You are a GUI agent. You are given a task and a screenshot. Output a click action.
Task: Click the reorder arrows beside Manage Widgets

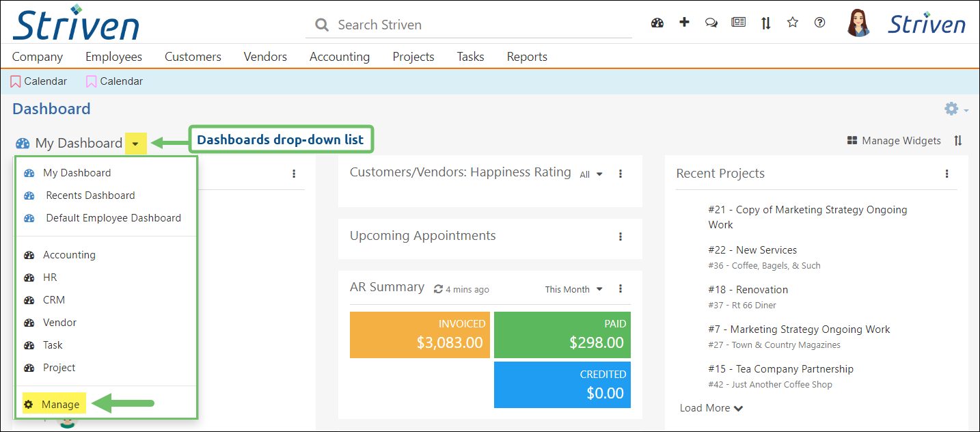tap(958, 141)
